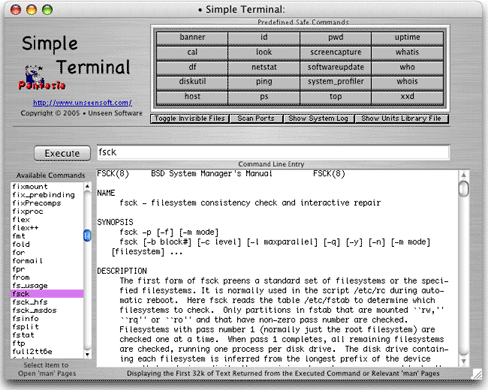The width and height of the screenshot is (488, 390).
Task: Click the Scan Ports button
Action: tap(256, 119)
